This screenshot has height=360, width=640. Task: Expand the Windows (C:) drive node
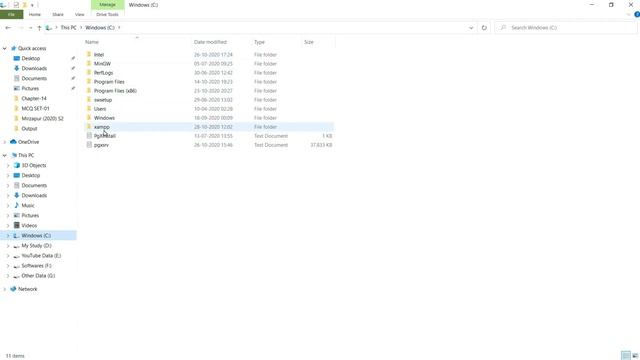point(8,236)
